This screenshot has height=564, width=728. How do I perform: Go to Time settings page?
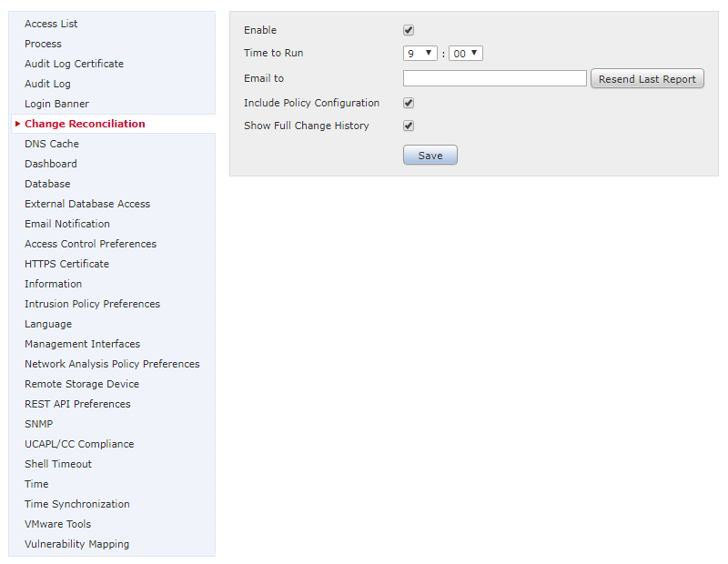(x=36, y=484)
